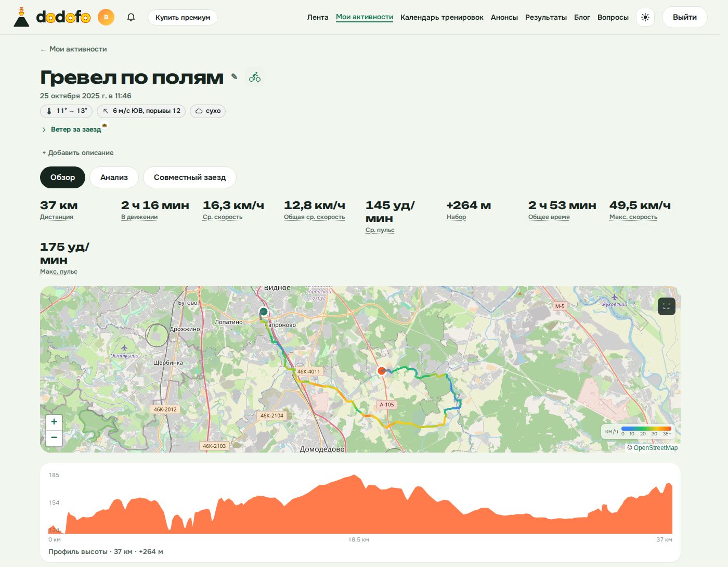Click the pencil edit title icon
The width and height of the screenshot is (728, 567).
[x=235, y=76]
